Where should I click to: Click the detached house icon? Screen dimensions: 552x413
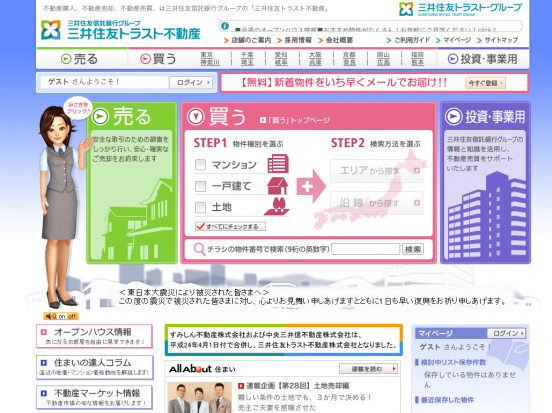(278, 186)
